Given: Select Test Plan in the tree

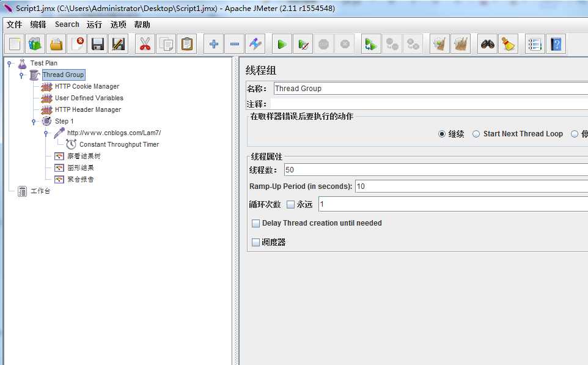Looking at the screenshot, I should 44,63.
